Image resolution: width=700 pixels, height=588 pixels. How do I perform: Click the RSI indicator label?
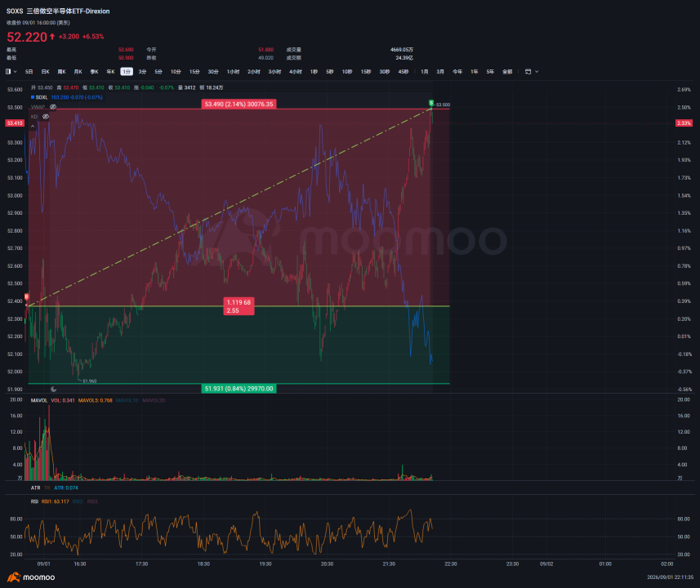point(34,501)
